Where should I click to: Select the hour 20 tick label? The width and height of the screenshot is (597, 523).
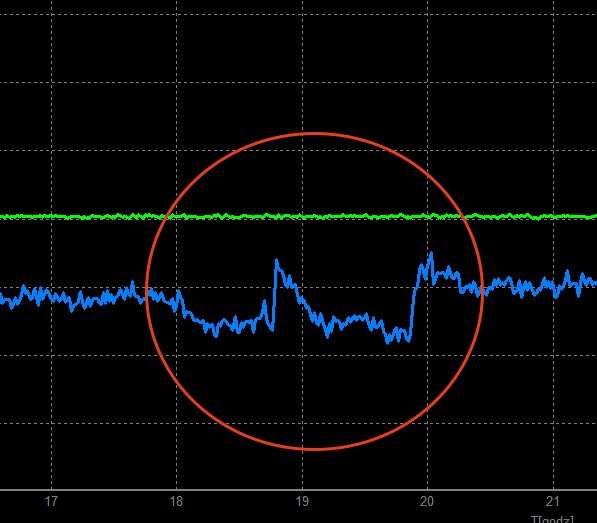[x=427, y=501]
